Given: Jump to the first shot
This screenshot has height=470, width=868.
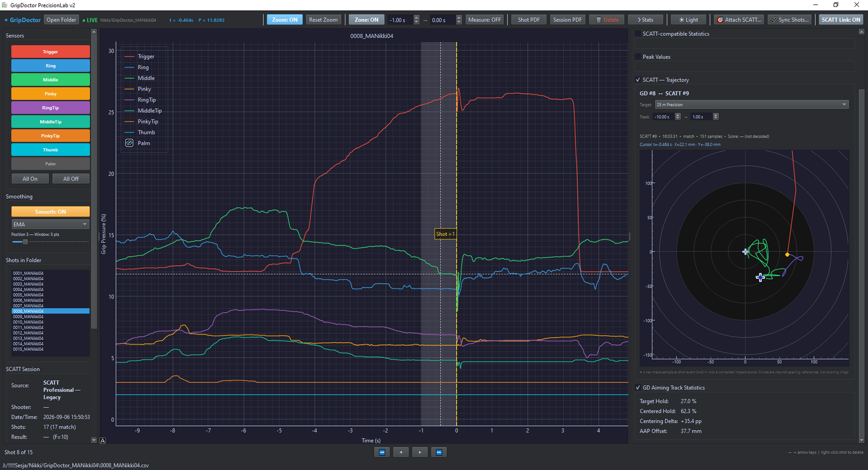Looking at the screenshot, I should 382,452.
